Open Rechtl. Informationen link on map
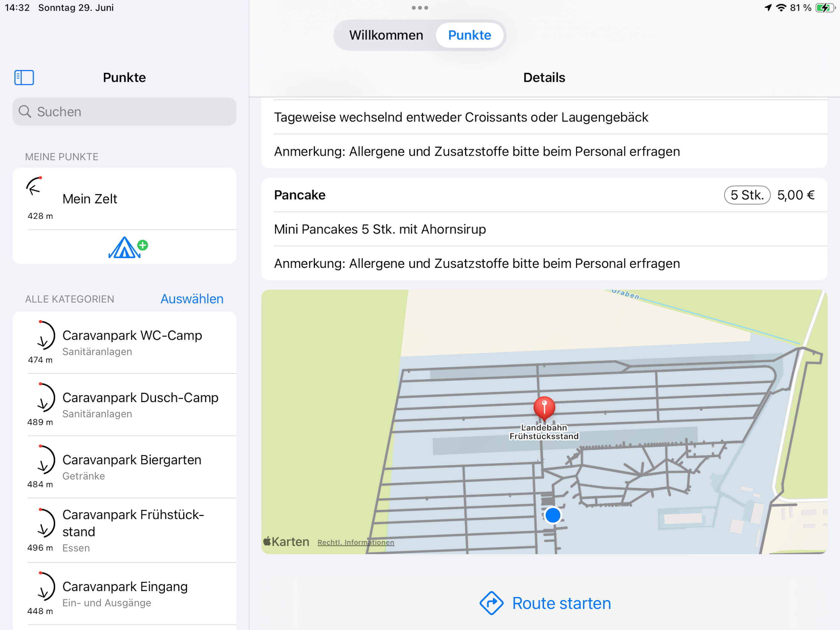The height and width of the screenshot is (630, 840). (356, 542)
